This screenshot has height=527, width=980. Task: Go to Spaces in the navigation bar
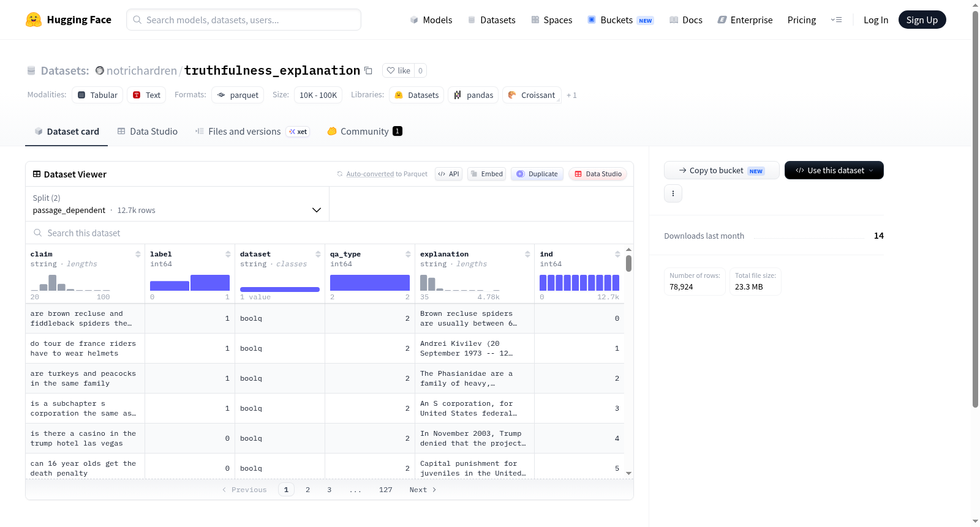click(551, 20)
